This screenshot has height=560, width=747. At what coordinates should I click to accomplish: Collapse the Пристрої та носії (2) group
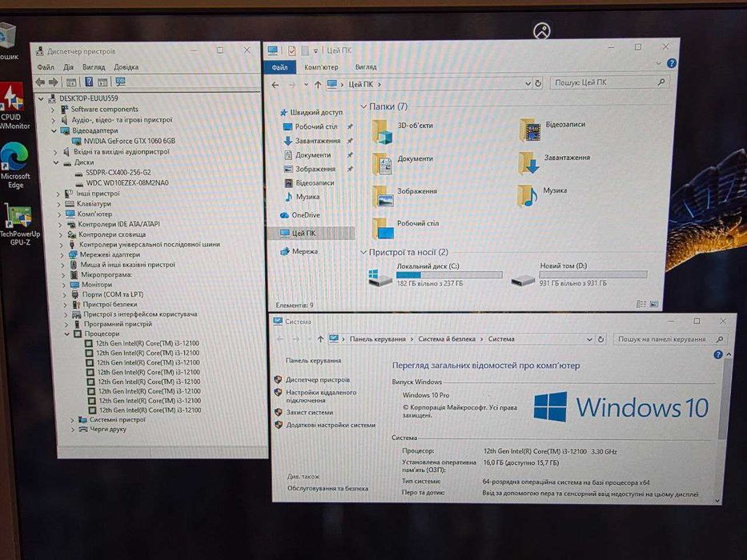click(363, 252)
